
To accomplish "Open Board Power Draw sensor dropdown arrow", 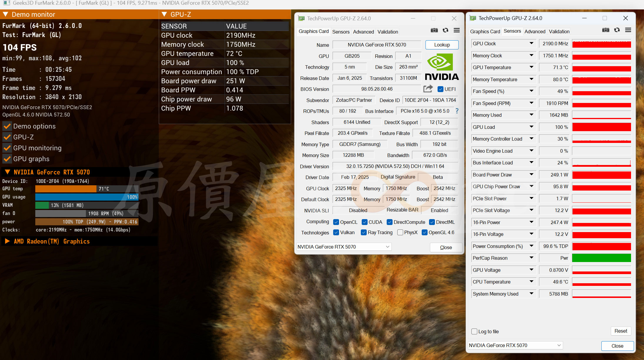I will point(531,174).
